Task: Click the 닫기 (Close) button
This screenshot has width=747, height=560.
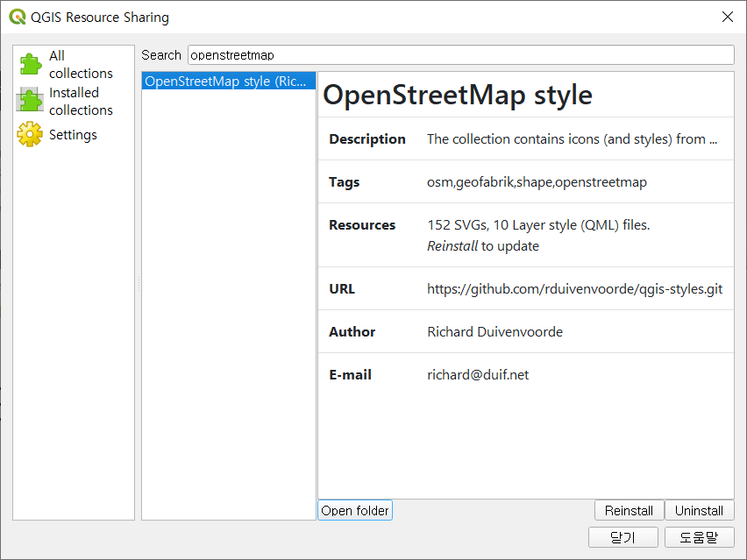Action: pyautogui.click(x=623, y=537)
